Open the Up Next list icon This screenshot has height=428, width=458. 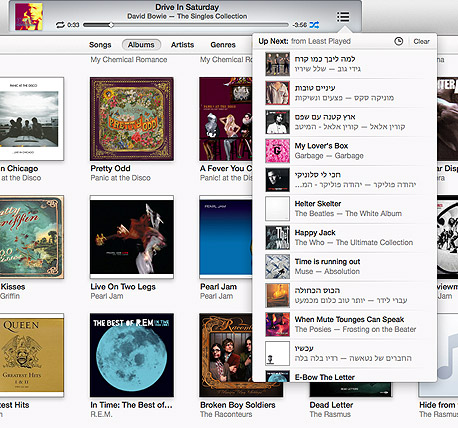[343, 16]
